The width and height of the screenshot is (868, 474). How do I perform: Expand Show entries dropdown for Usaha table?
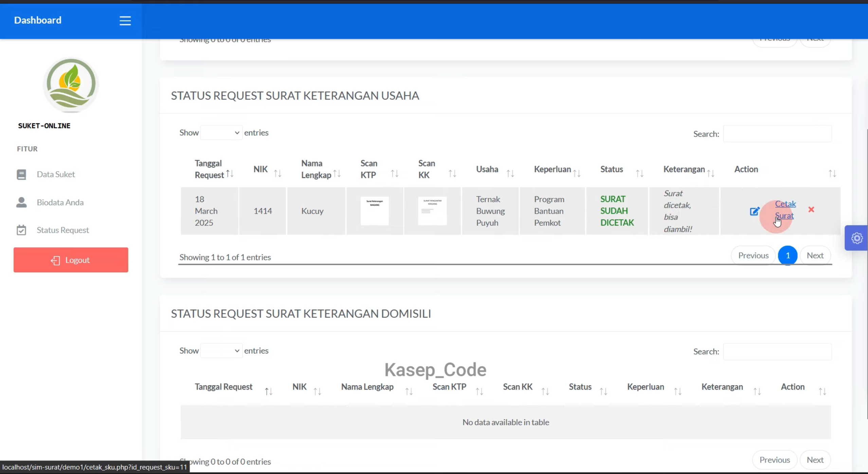coord(221,132)
